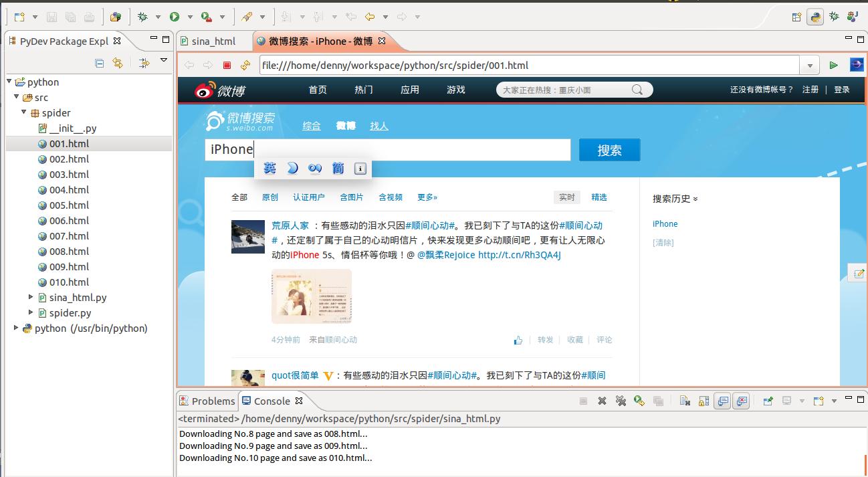Click the browser address URL field
This screenshot has height=477, width=868.
529,65
